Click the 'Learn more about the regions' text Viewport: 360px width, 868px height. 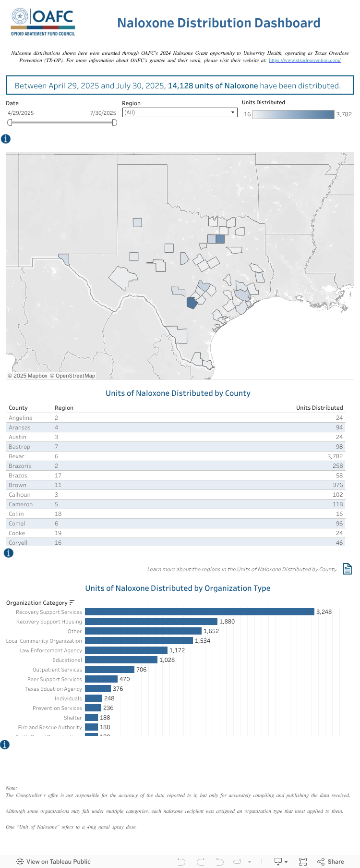pyautogui.click(x=242, y=569)
